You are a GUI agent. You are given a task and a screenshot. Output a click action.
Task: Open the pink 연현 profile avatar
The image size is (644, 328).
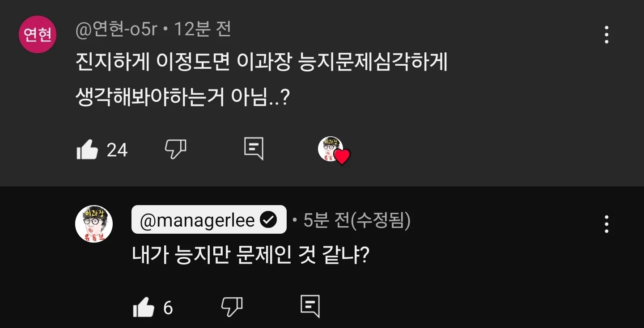37,34
